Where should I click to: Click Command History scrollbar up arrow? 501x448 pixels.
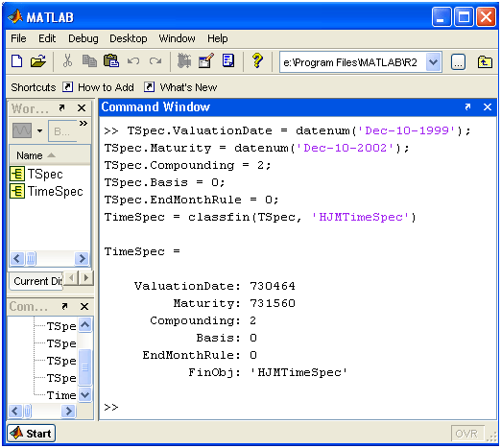tap(85, 325)
